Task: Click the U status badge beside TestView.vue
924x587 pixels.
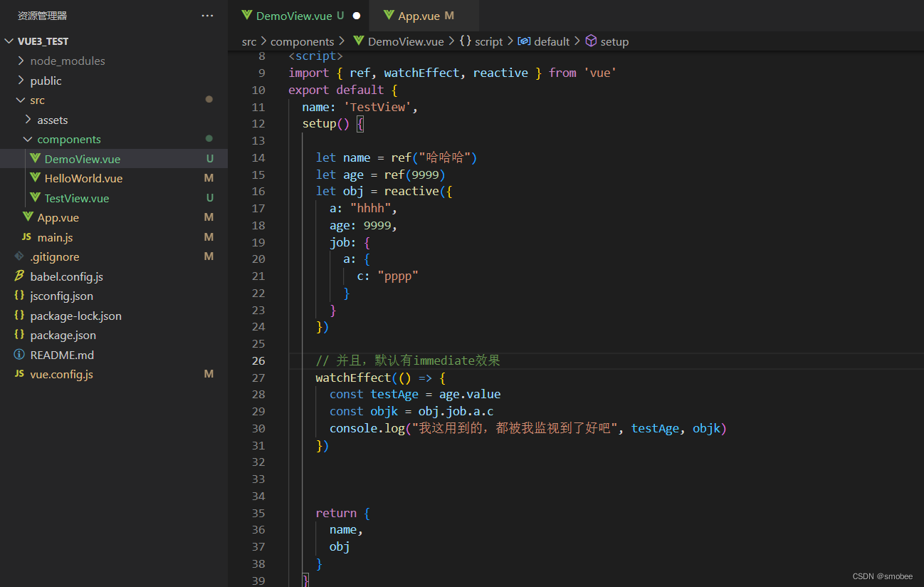Action: [210, 197]
